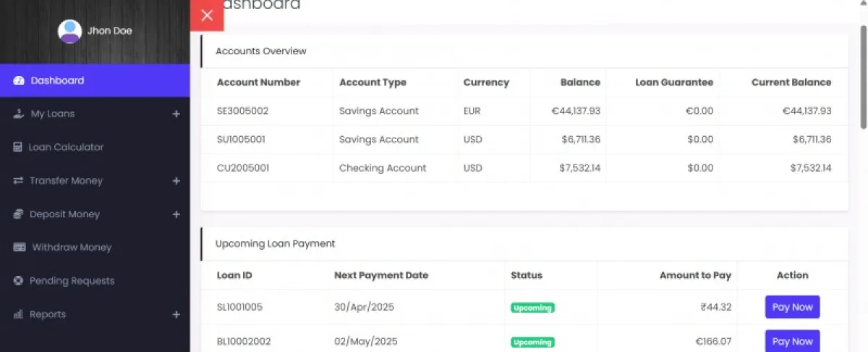Screen dimensions: 868x352
Task: Click the My Loans hand icon
Action: pyautogui.click(x=19, y=114)
